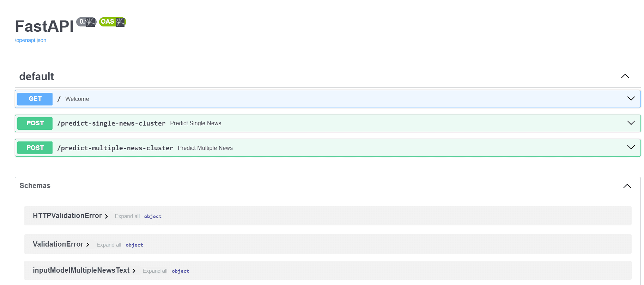Click Expand all for inputModelMultipleNewsText

click(x=155, y=271)
